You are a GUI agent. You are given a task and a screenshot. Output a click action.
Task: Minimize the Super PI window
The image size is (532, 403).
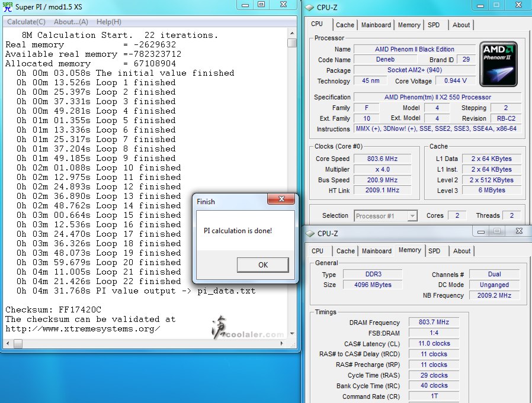point(245,5)
